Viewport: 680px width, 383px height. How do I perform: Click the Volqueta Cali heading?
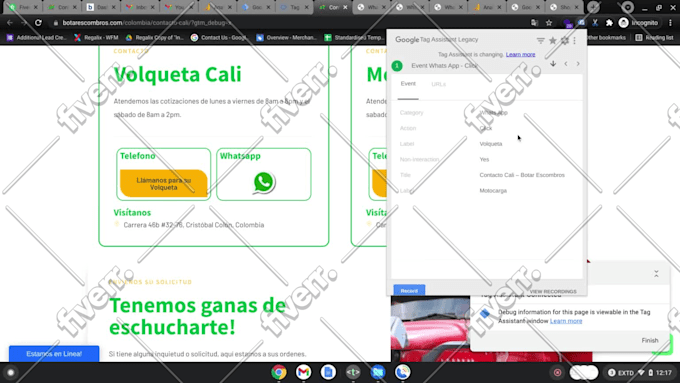tap(177, 74)
